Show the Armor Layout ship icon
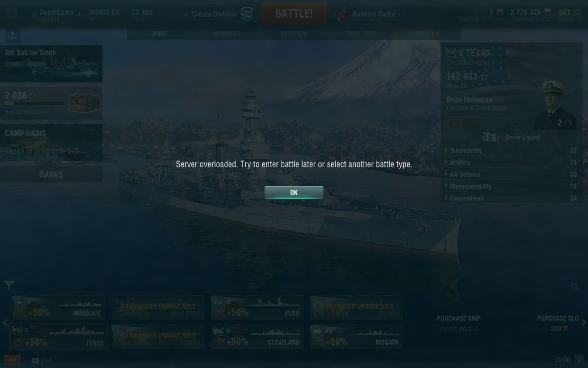Screen dimensions: 588x368 click(492, 137)
